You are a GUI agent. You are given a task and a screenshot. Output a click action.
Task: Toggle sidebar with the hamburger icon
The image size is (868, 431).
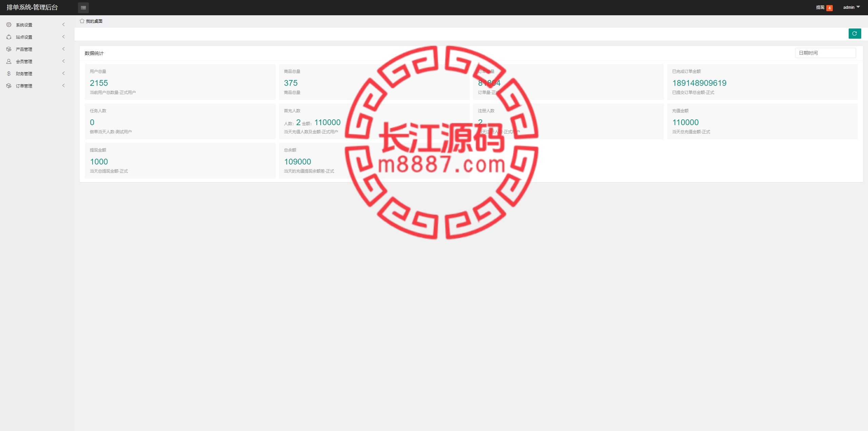[83, 7]
